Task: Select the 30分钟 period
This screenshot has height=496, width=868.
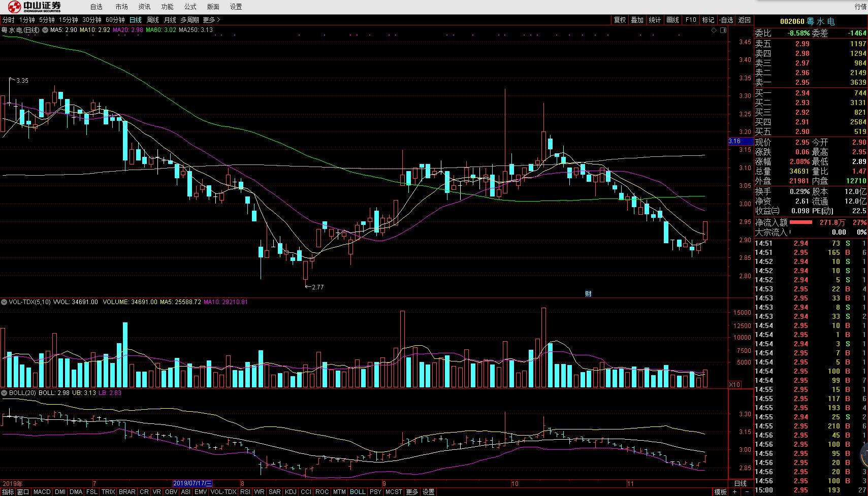Action: (92, 20)
